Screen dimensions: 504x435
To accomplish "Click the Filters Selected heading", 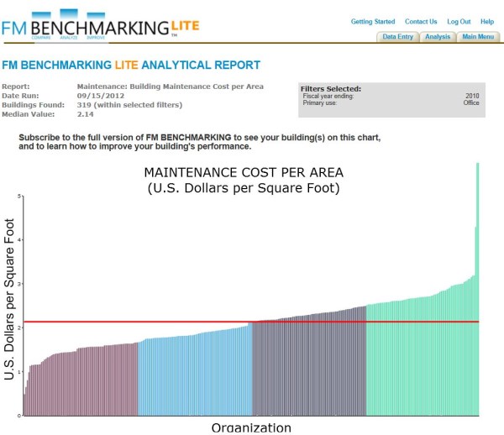I will coord(331,89).
